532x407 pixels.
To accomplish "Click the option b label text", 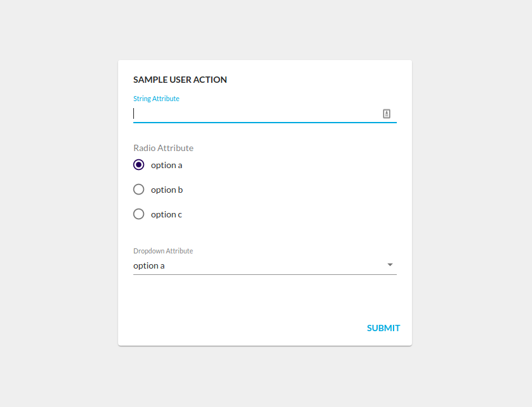I will pos(166,189).
